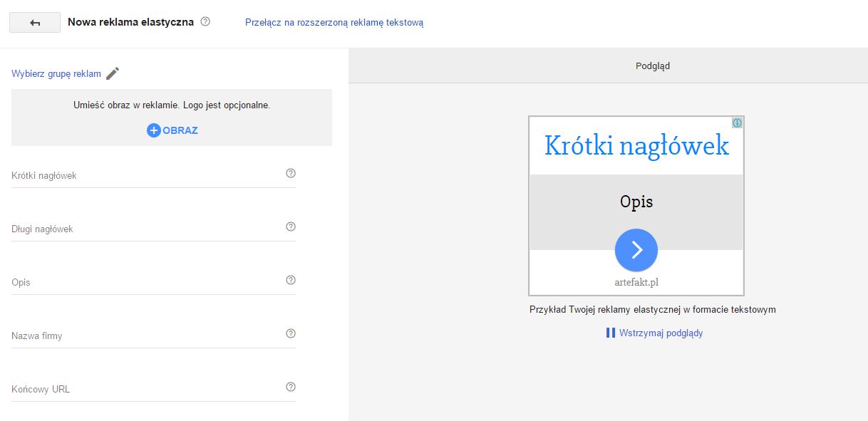Pause previews with Wstrzymaj podglądy
The height and width of the screenshot is (421, 868).
point(654,333)
